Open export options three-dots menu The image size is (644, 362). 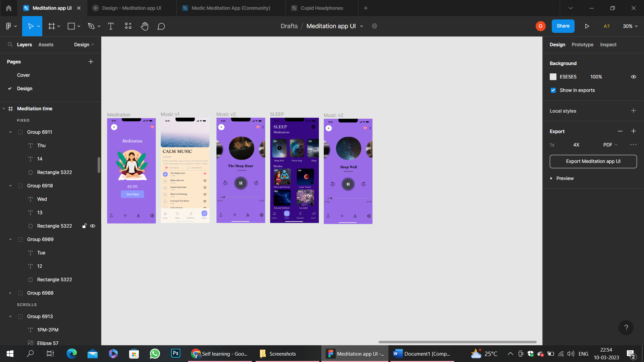(633, 145)
